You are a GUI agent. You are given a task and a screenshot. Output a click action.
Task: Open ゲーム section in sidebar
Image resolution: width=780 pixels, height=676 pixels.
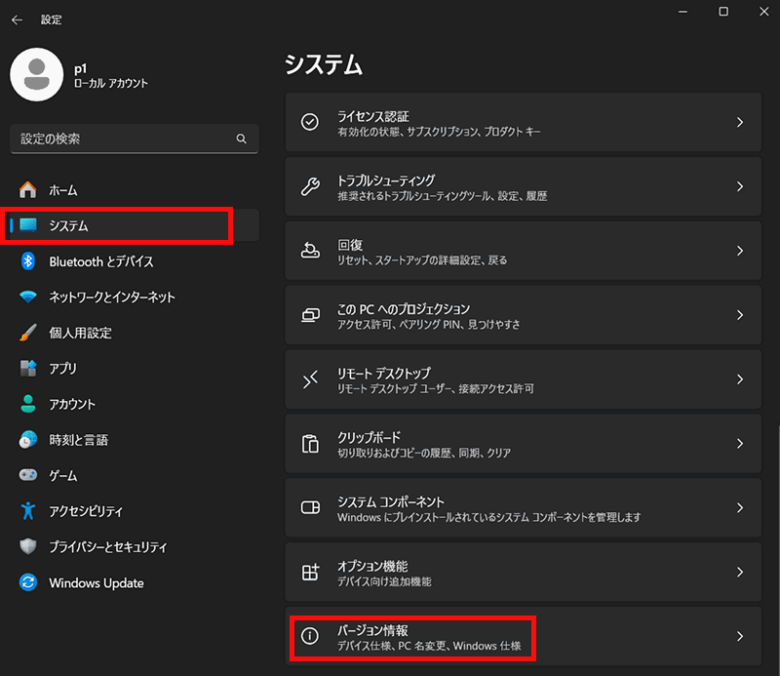pyautogui.click(x=134, y=475)
